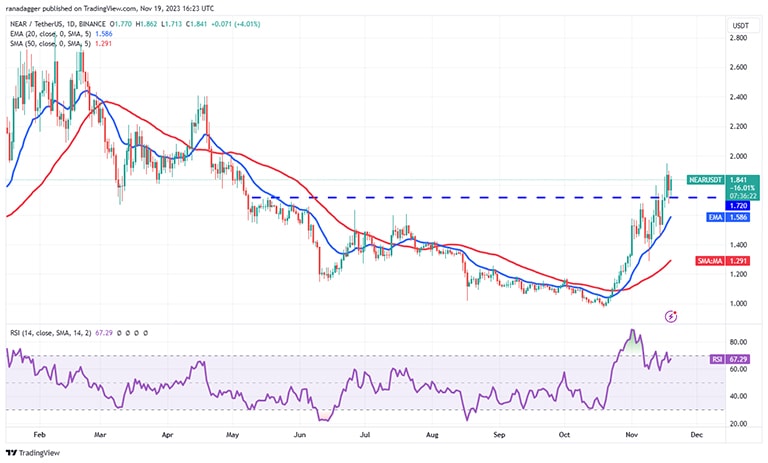
Task: Click the SMA value 1.291 in legend
Action: point(103,44)
